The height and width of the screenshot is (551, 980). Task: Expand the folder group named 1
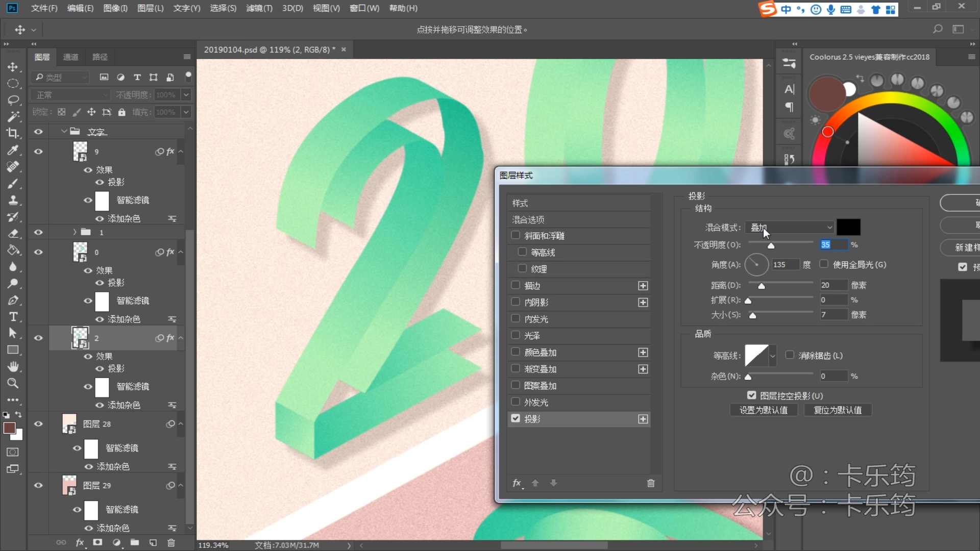coord(75,233)
